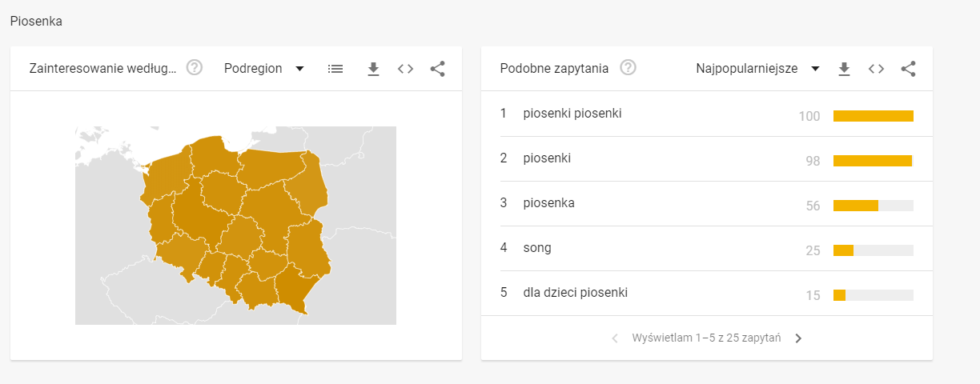Share the Podobne zapytania card
Screen dimensions: 980x384
click(908, 69)
